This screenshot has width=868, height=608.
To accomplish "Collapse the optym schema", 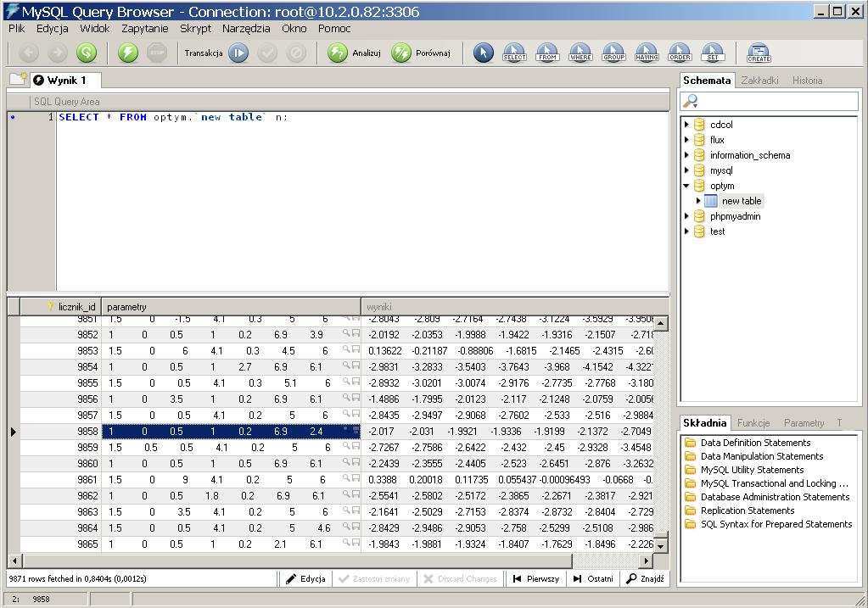I will (x=686, y=186).
